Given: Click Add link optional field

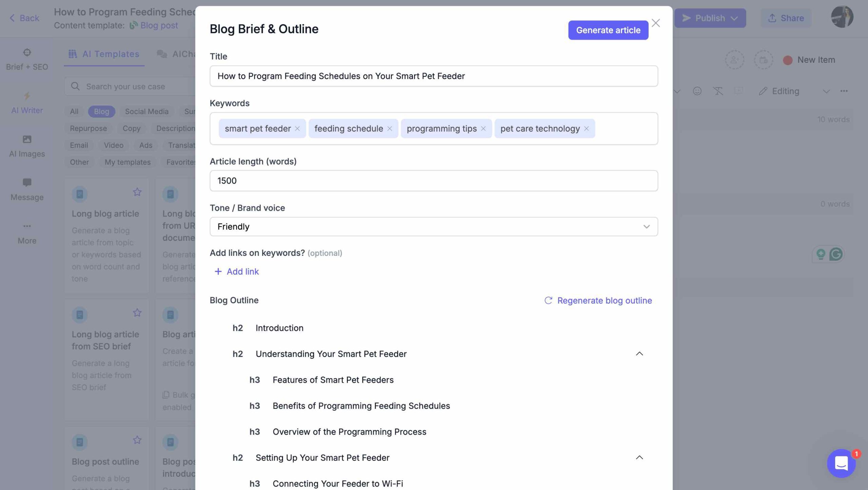Looking at the screenshot, I should click(x=237, y=271).
